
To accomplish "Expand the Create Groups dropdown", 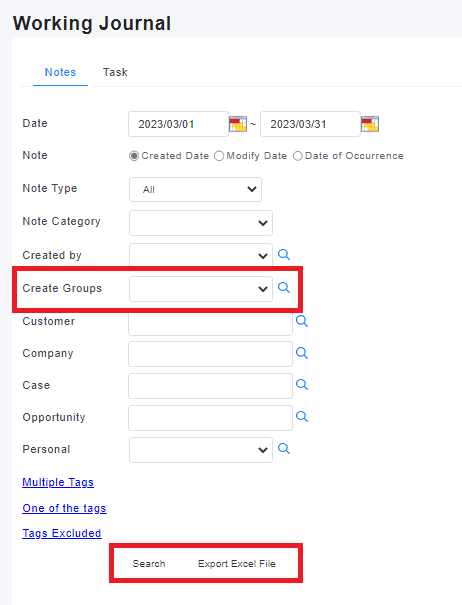I will coord(201,289).
